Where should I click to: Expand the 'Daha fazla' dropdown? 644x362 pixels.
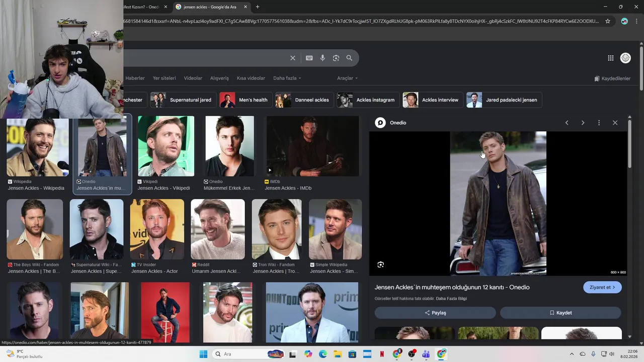point(287,78)
